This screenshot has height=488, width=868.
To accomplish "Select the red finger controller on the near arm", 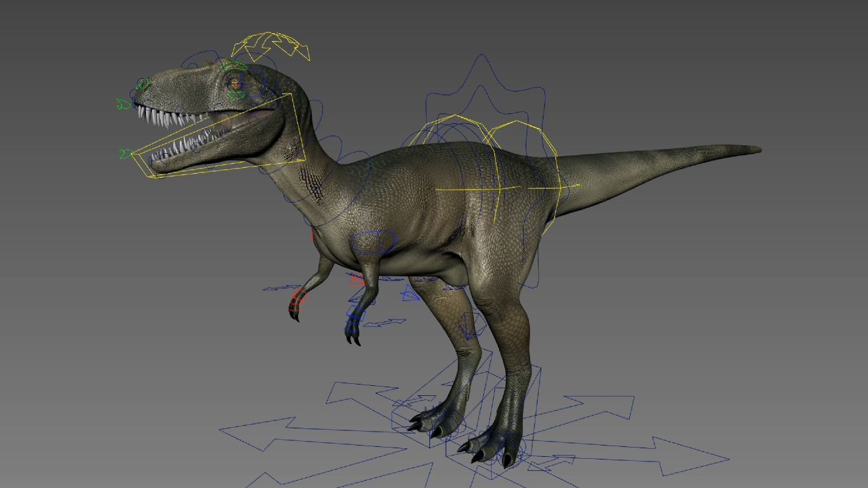I will [x=295, y=305].
